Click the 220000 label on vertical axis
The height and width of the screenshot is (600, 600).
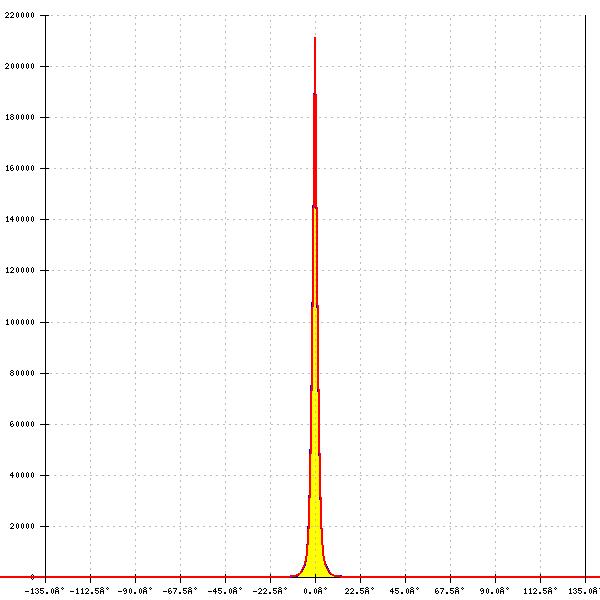click(x=20, y=15)
